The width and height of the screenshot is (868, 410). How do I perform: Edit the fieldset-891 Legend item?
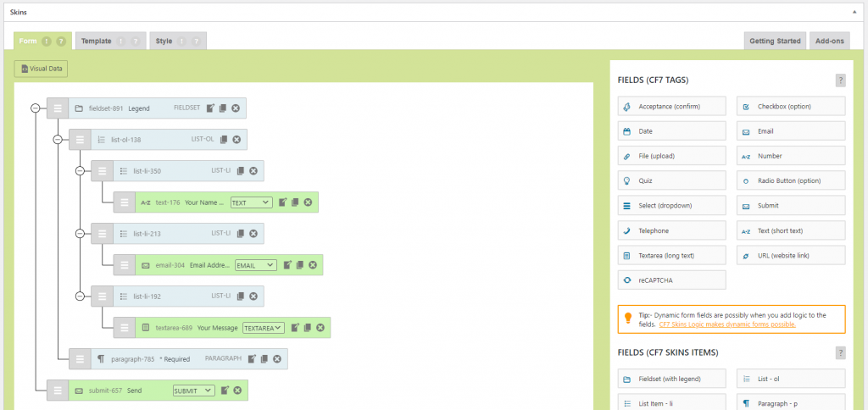[210, 108]
